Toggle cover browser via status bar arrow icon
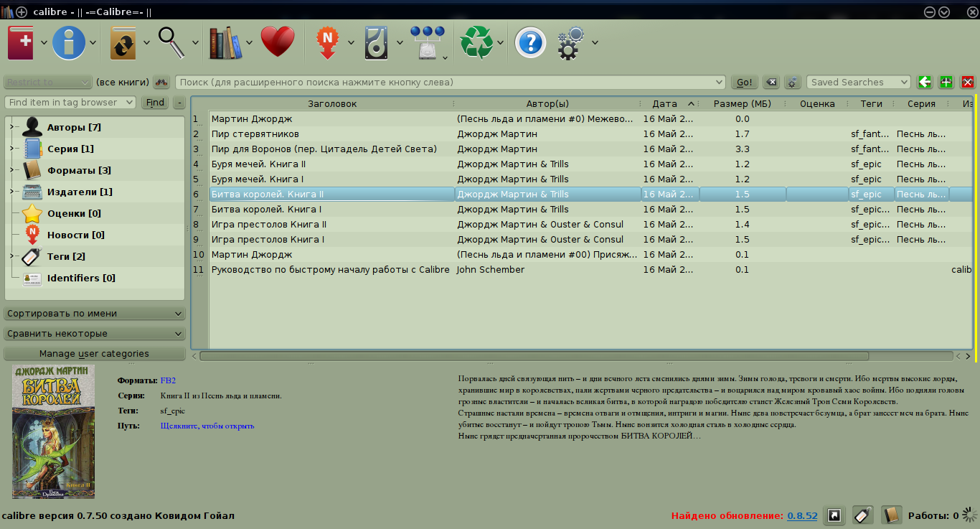Viewport: 980px width, 529px height. [x=834, y=515]
